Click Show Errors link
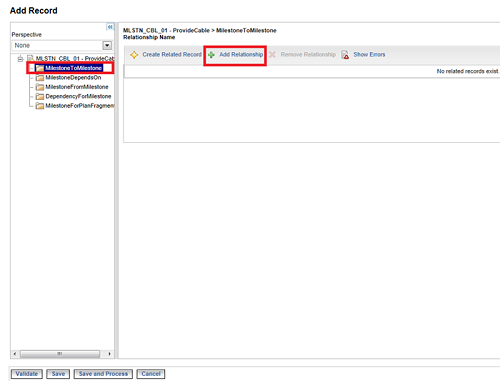The image size is (500, 381). [369, 54]
